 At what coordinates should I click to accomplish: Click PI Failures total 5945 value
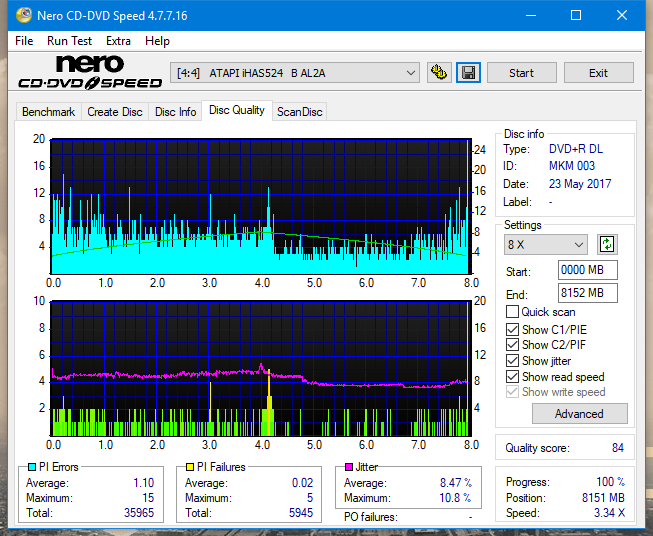pos(301,513)
